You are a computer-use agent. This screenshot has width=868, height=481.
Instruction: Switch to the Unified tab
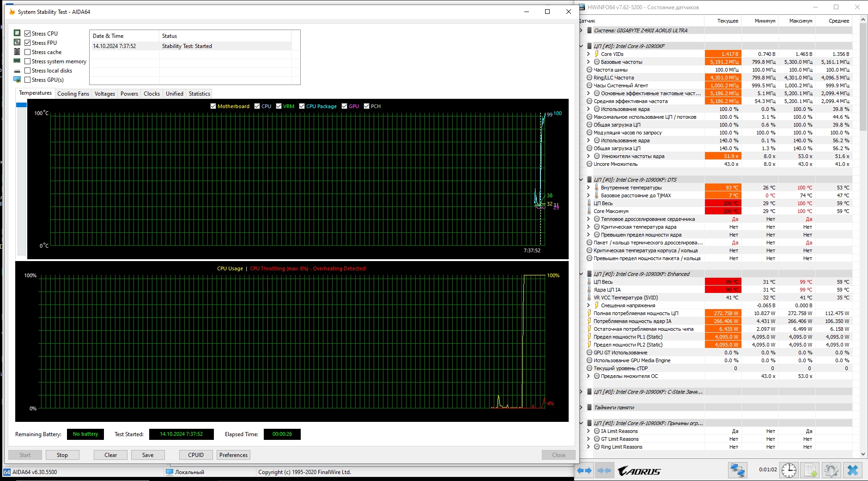[175, 94]
